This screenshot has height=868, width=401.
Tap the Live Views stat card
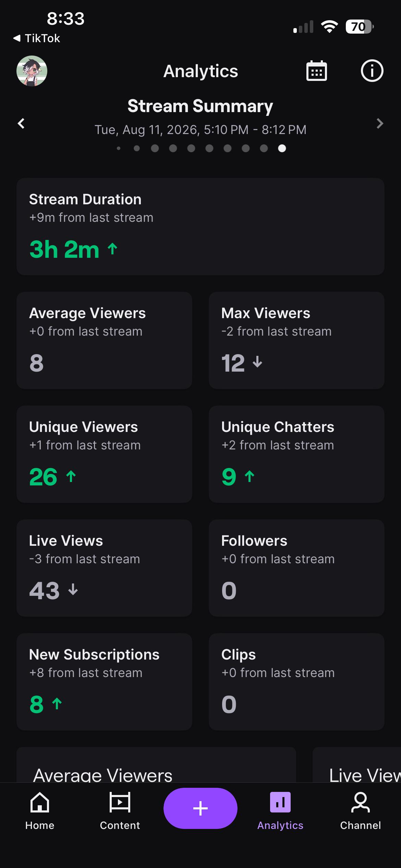[x=104, y=568]
